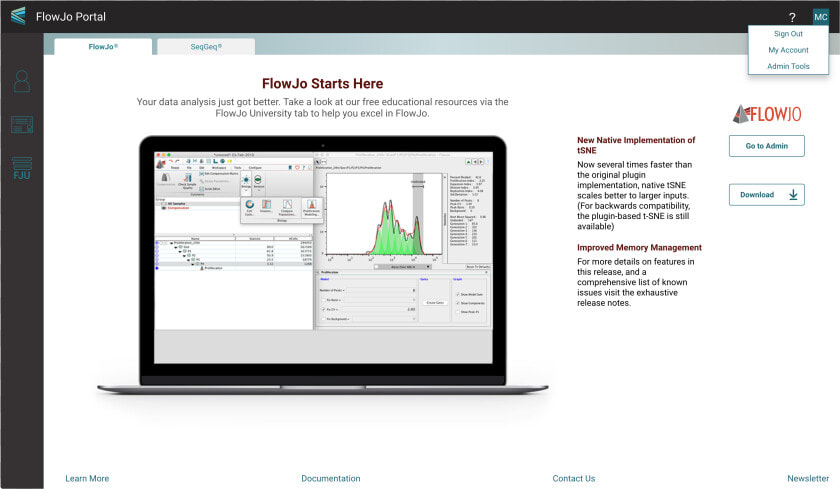Open the help question mark icon

(792, 17)
